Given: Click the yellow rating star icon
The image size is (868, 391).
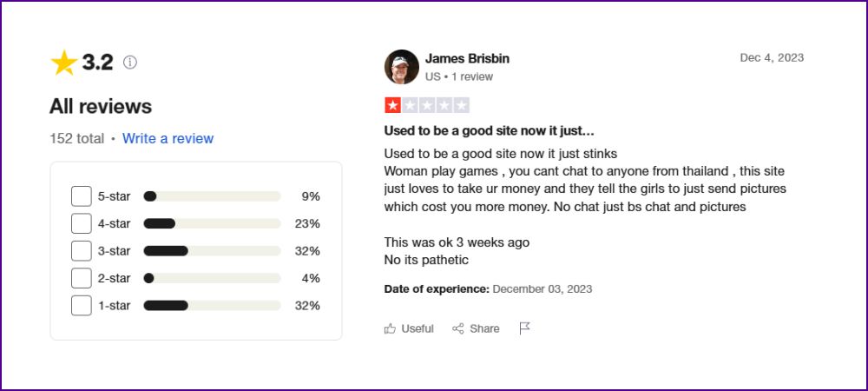Looking at the screenshot, I should point(64,63).
